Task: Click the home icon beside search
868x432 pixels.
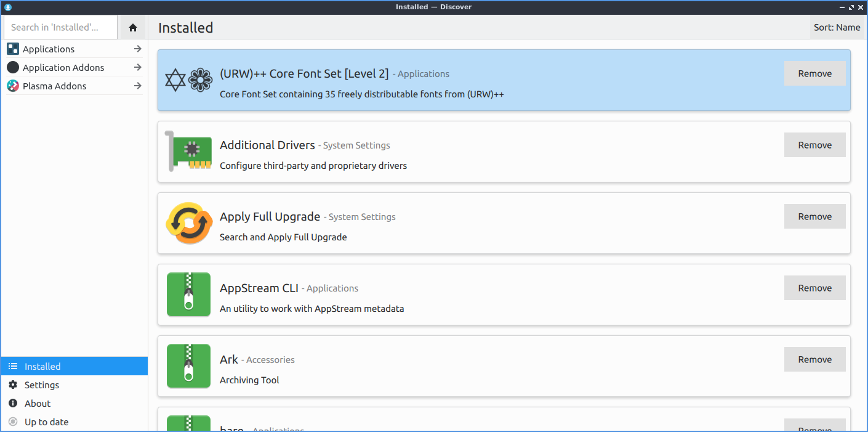Action: (x=133, y=28)
